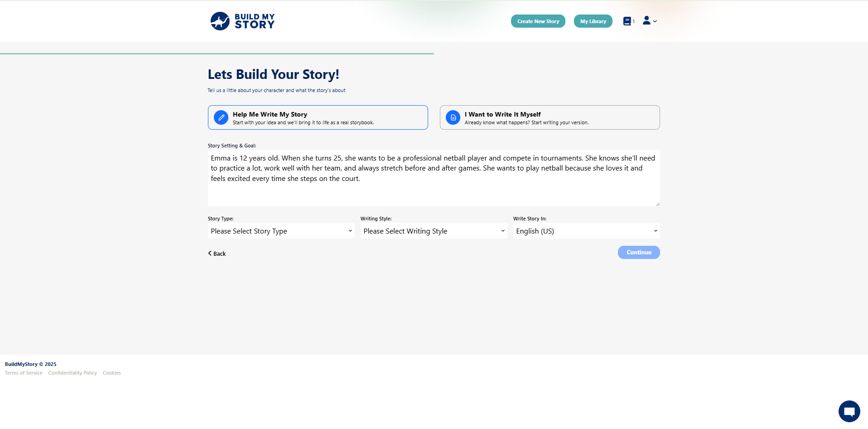Screen dimensions: 868x429
Task: Open the Write Story In language dropdown
Action: click(x=586, y=231)
